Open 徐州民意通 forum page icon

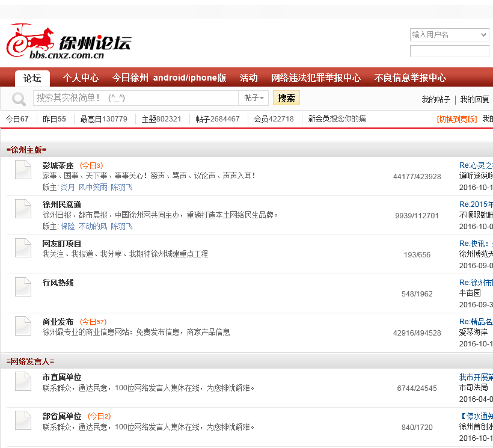[23, 209]
